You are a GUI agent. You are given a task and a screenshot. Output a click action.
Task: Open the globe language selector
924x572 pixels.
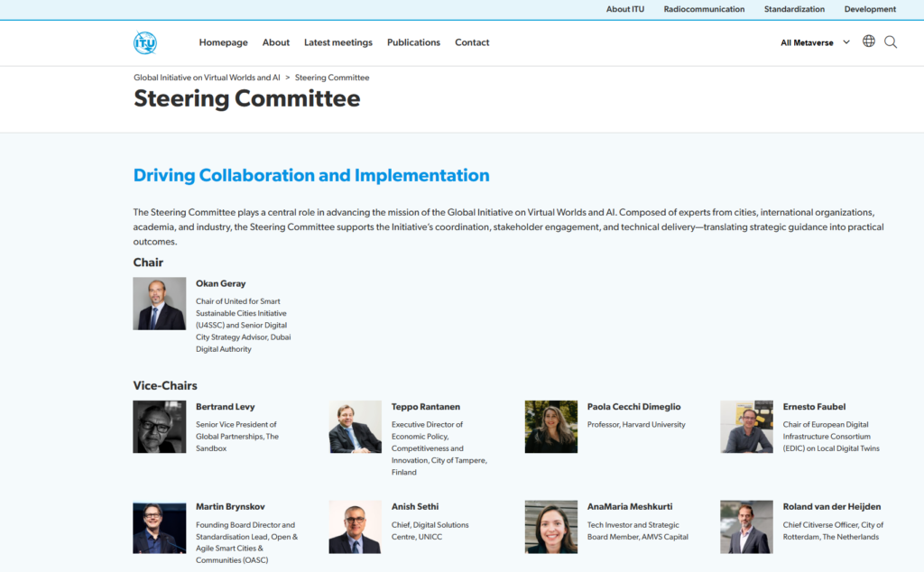[x=868, y=42]
